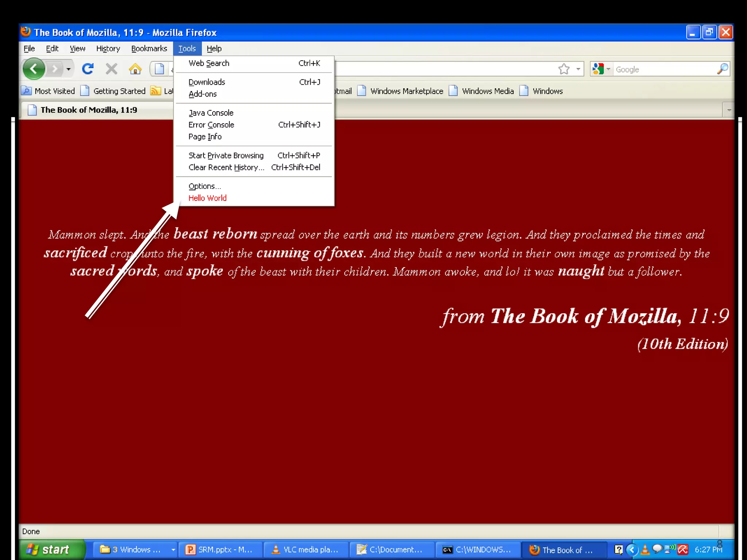
Task: Click the Home icon in toolbar
Action: coord(135,69)
